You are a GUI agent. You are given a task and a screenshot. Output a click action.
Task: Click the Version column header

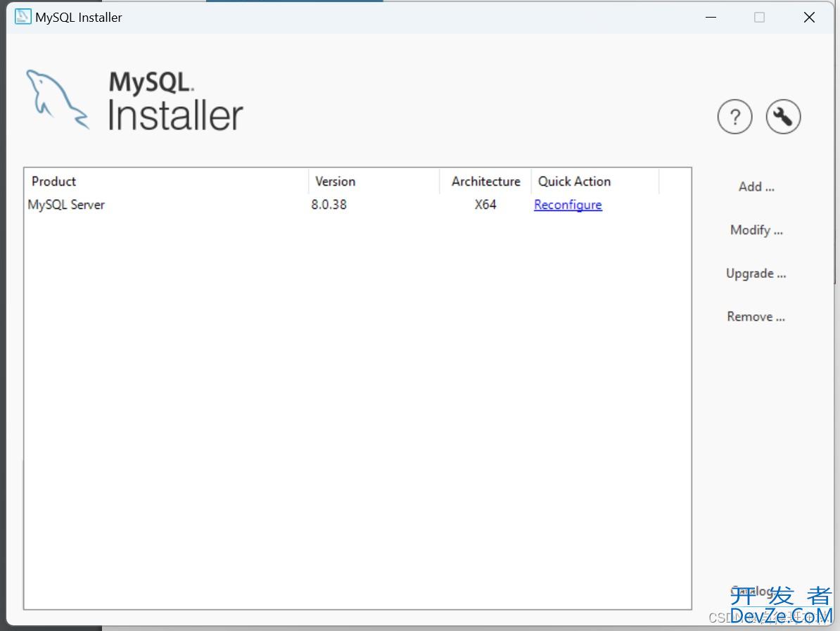point(335,181)
